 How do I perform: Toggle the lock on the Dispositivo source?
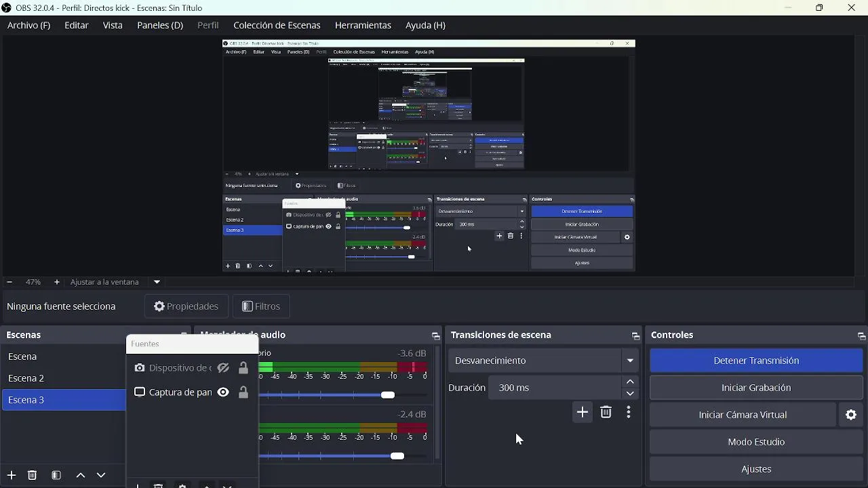pos(243,368)
